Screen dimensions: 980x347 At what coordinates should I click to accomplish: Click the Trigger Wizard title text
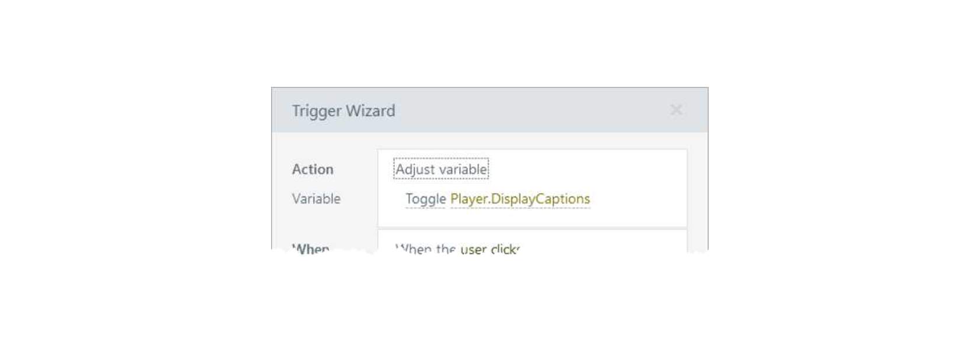tap(343, 110)
